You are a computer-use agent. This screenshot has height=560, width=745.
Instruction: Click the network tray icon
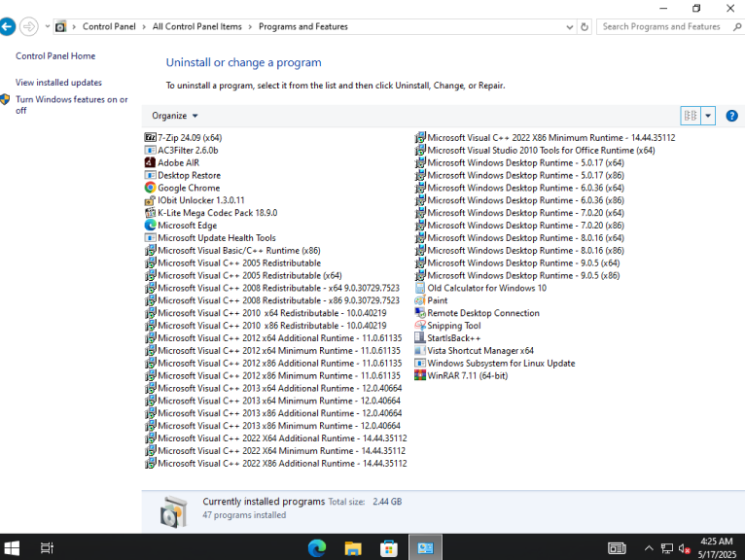tap(666, 548)
